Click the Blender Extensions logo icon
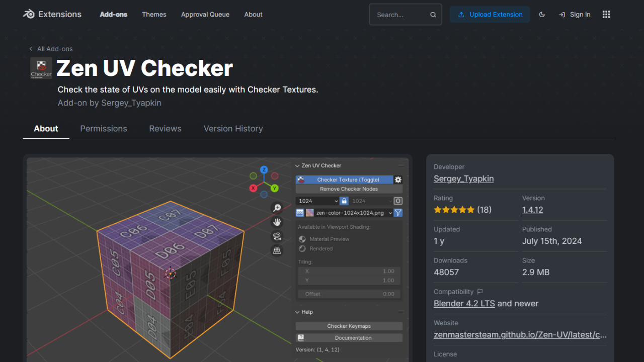Screen dimensions: 644x362 click(x=29, y=14)
